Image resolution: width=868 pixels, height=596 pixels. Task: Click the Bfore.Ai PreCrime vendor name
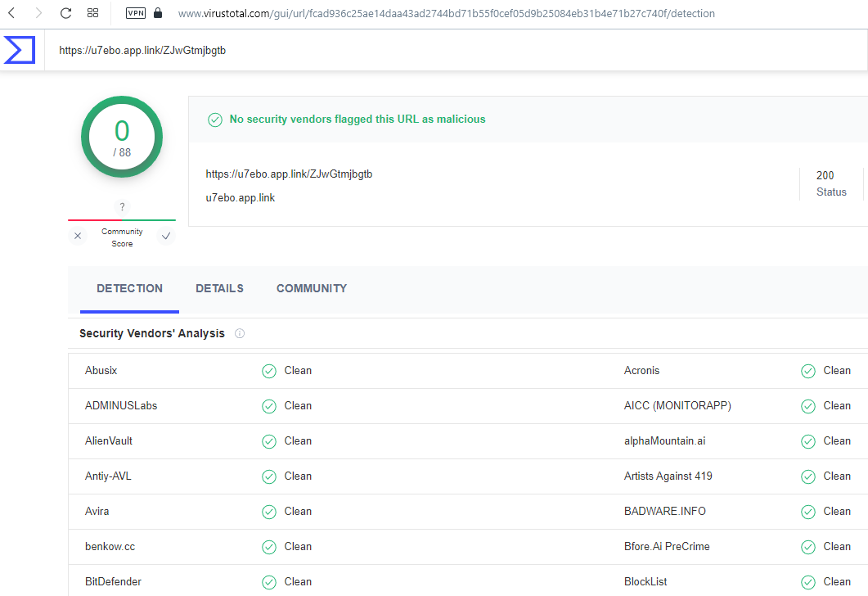coord(667,547)
